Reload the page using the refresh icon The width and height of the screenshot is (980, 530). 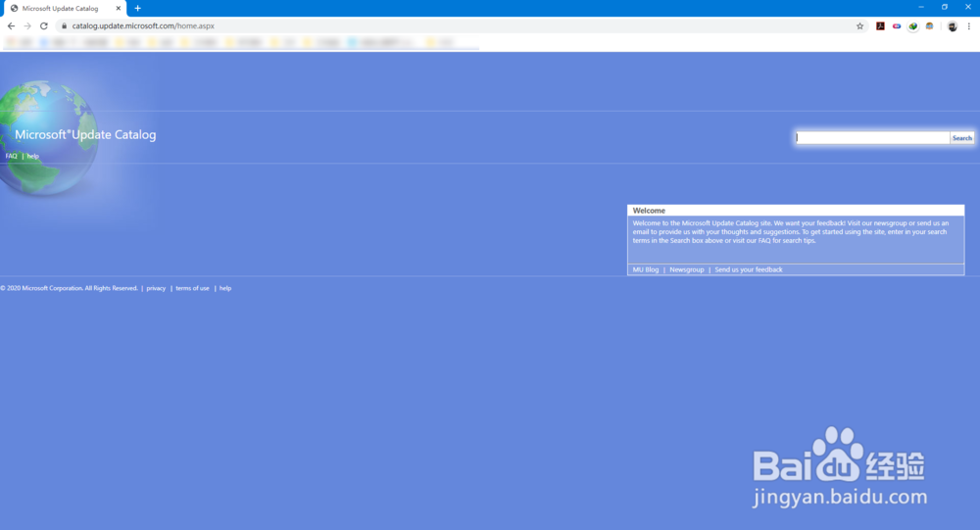(44, 26)
